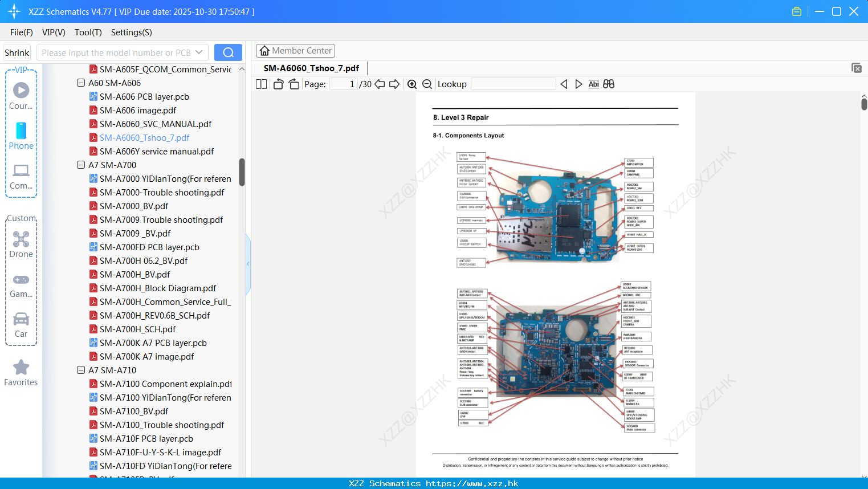Viewport: 868px width, 489px height.
Task: Open SM-A700H_Block Diagram.pdf
Action: 158,288
